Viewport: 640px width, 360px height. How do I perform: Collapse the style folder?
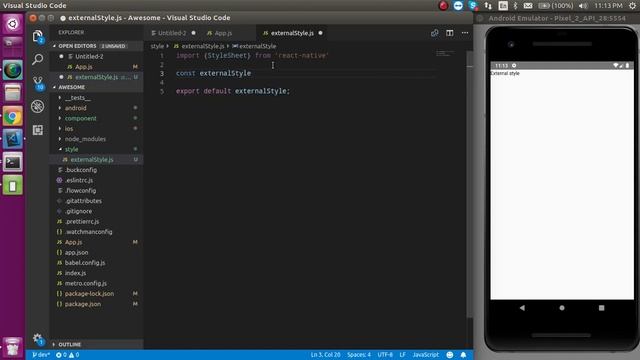tap(96, 149)
